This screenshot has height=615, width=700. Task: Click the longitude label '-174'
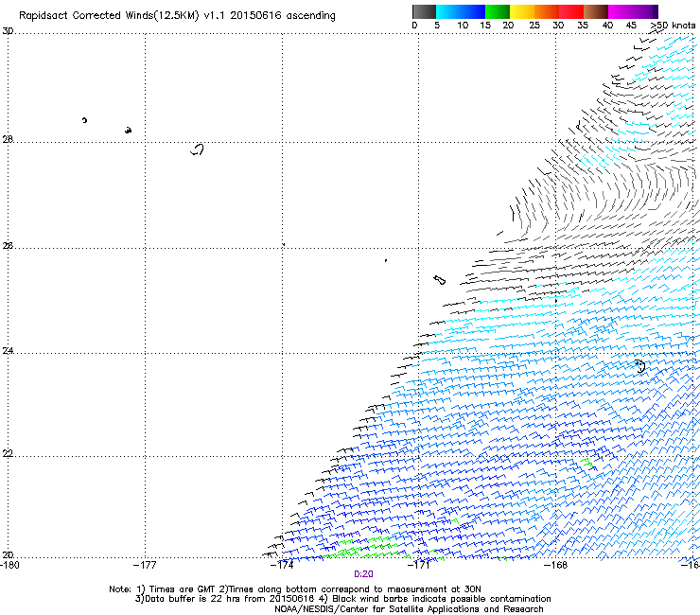coord(282,565)
